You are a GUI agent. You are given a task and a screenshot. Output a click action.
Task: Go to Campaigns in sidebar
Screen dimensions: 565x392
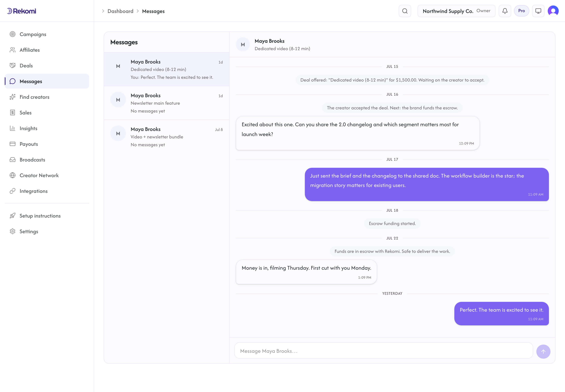click(x=47, y=34)
